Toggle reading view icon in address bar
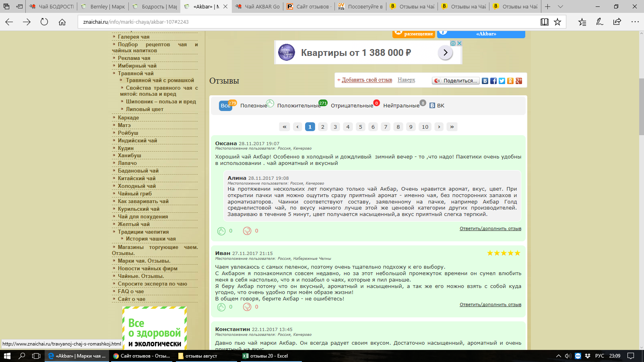Viewport: 644px width, 362px height. [x=544, y=22]
